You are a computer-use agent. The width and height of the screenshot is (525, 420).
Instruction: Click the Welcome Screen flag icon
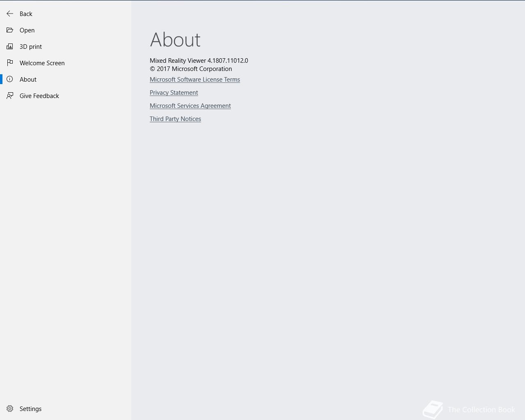[10, 63]
